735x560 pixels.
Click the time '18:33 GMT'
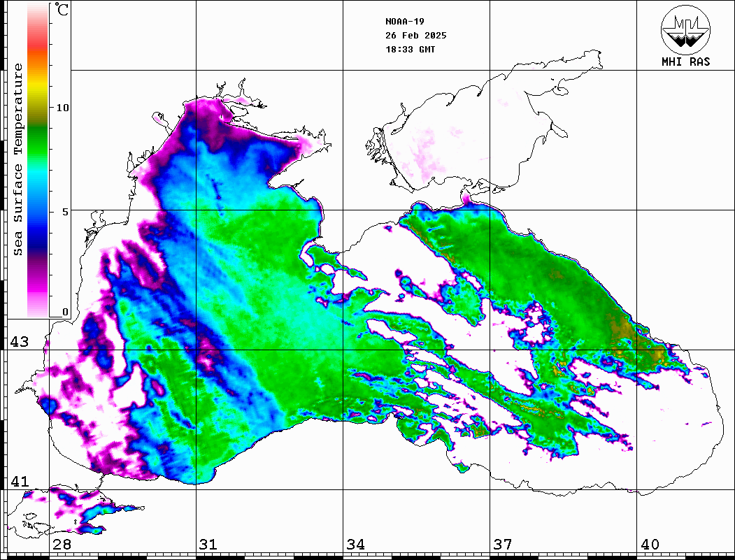[x=410, y=49]
